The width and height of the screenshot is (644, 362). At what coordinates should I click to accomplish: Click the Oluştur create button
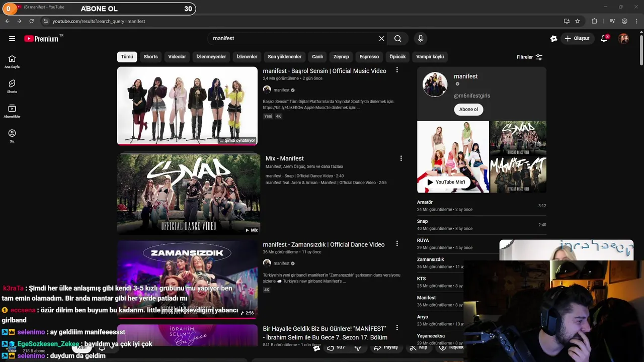(577, 38)
